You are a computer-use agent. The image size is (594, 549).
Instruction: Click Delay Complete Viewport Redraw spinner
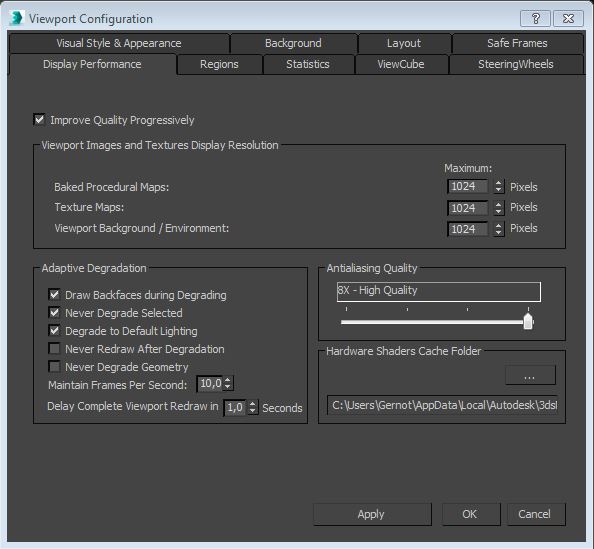(x=252, y=408)
